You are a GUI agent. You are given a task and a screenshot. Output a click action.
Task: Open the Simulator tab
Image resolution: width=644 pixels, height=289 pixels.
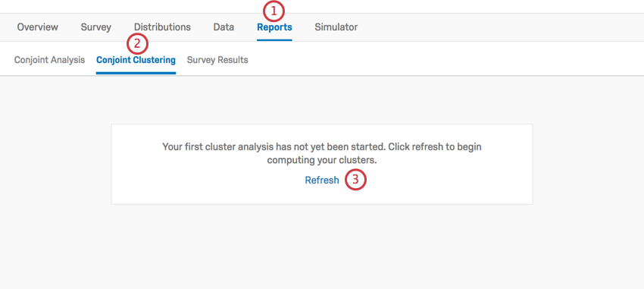336,27
